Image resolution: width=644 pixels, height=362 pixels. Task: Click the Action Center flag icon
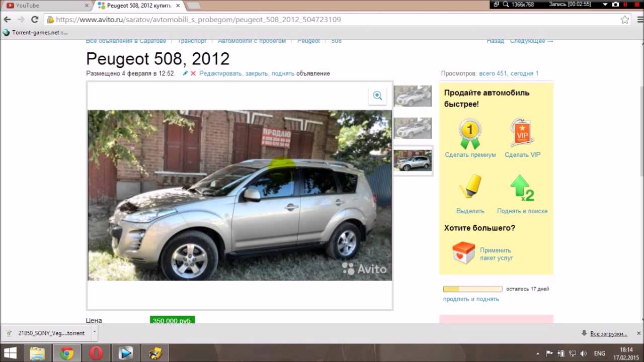coord(549,353)
